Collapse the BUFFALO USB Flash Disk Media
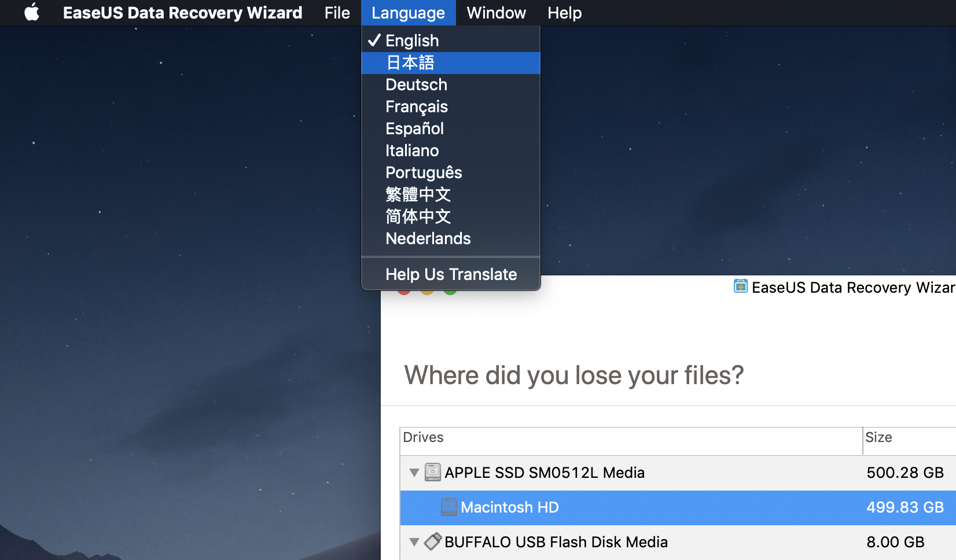Viewport: 956px width, 560px height. pos(414,542)
